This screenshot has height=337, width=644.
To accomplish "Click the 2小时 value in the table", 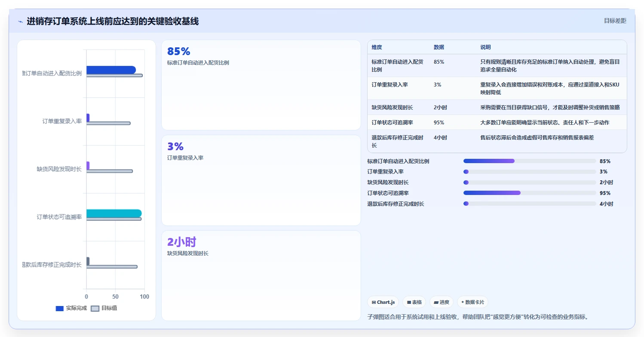I will pyautogui.click(x=440, y=107).
